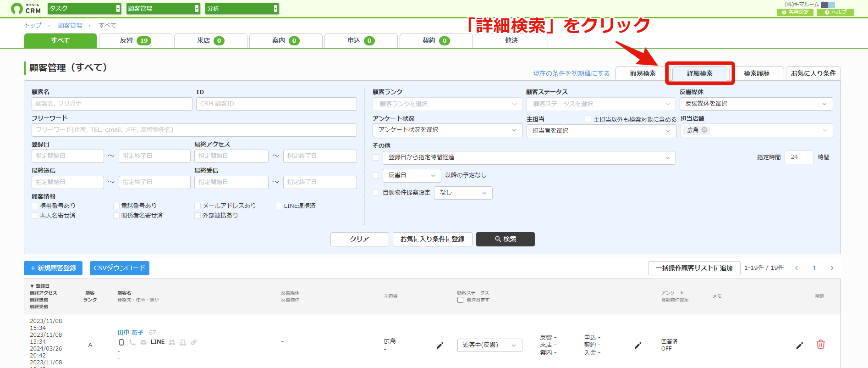Check 携帯番号あり checkbox
This screenshot has width=868, height=368.
pos(35,206)
